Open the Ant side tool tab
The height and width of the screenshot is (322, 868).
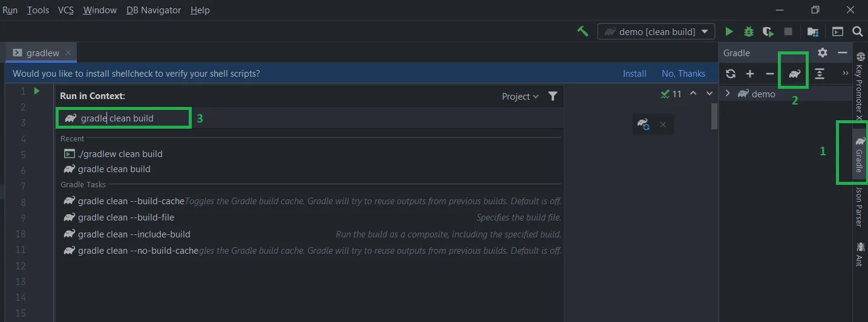point(859,254)
